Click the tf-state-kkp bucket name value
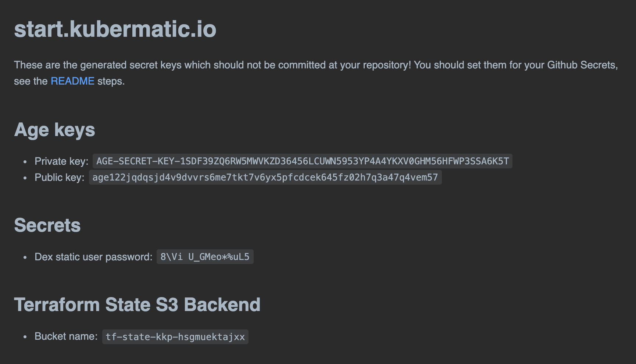The image size is (636, 364). (x=175, y=337)
